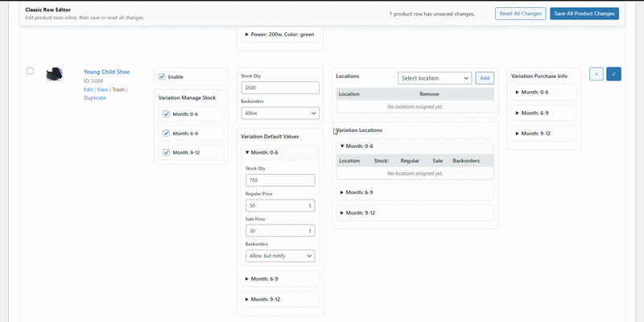Collapse Month: 0-6 in Variation Locations
This screenshot has height=322, width=644.
click(358, 147)
